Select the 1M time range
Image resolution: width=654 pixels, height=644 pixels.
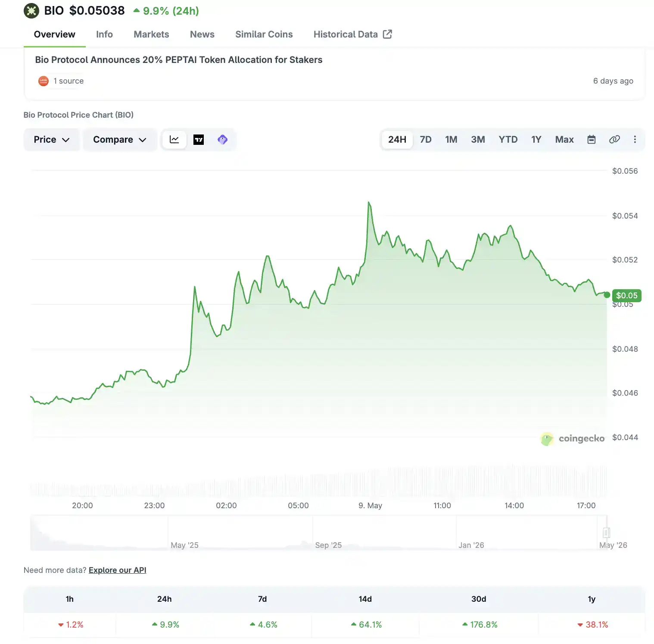tap(451, 140)
